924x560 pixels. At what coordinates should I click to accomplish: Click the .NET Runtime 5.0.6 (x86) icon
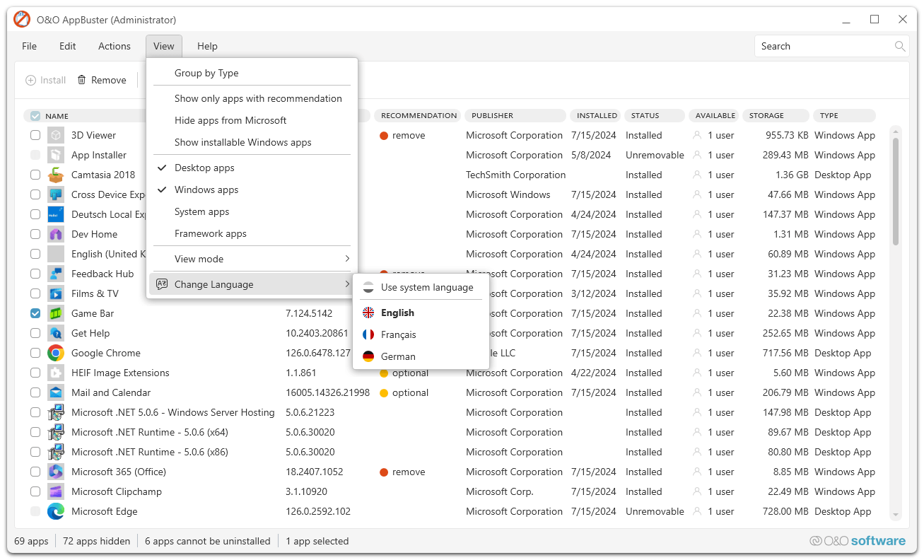56,452
